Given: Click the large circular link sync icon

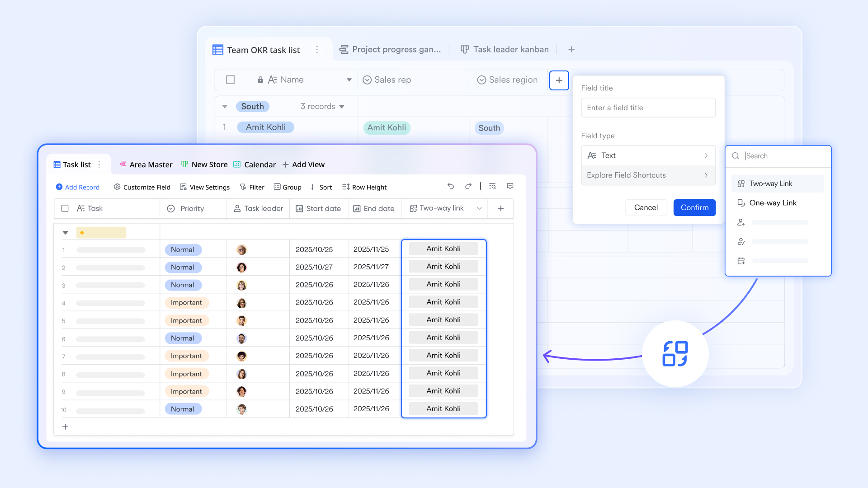Looking at the screenshot, I should (x=675, y=354).
